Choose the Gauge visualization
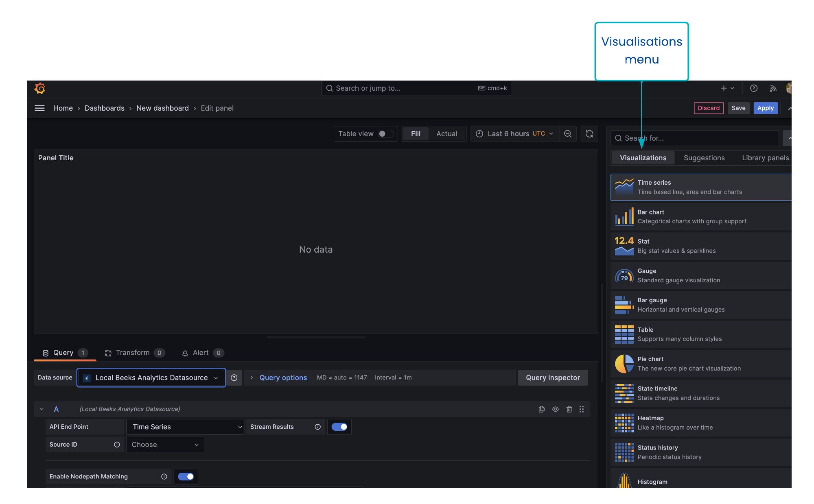814x504 pixels. (701, 276)
